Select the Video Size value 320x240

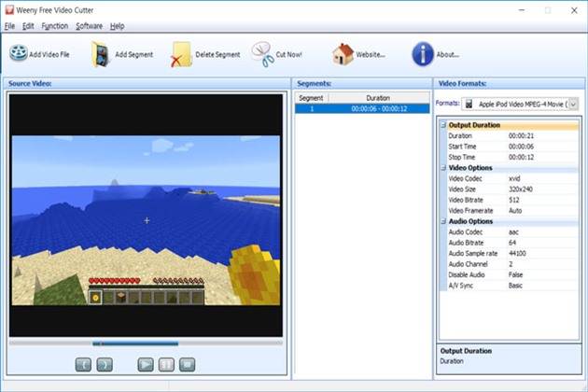coord(521,189)
